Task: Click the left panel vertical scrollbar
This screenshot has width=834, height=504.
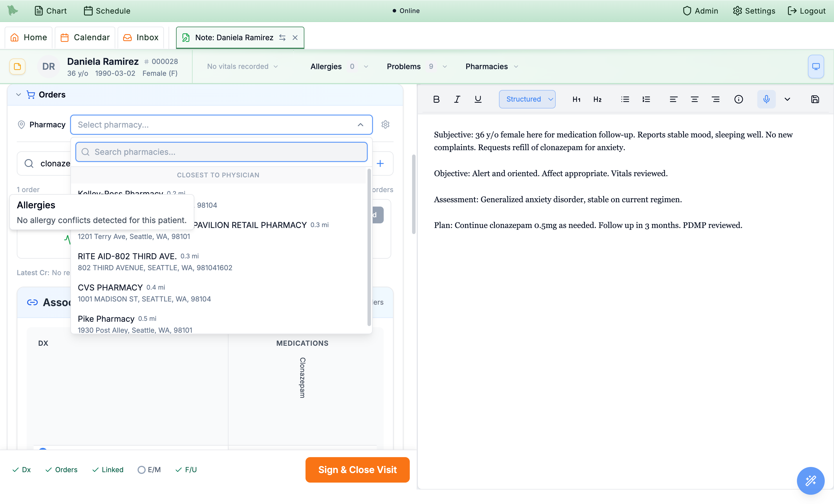Action: click(x=414, y=194)
